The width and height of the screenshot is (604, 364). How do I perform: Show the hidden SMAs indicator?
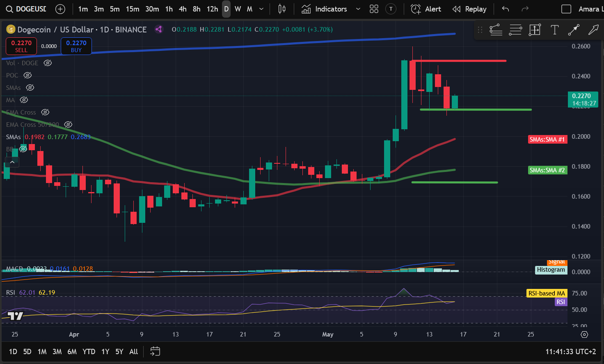30,87
